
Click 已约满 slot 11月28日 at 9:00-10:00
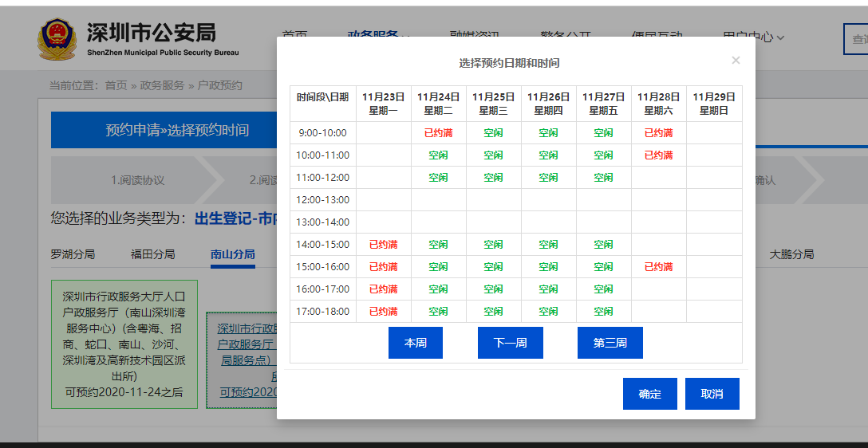pos(658,133)
